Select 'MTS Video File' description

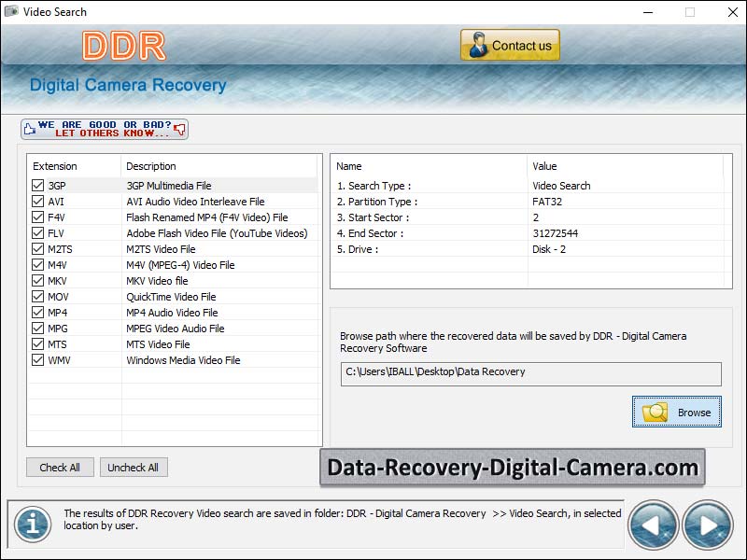tap(158, 344)
